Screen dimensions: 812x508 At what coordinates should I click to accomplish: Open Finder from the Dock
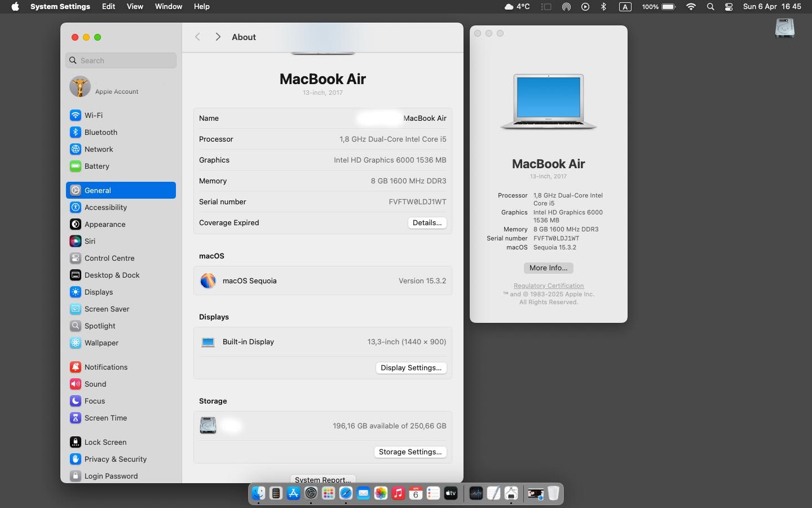click(258, 493)
